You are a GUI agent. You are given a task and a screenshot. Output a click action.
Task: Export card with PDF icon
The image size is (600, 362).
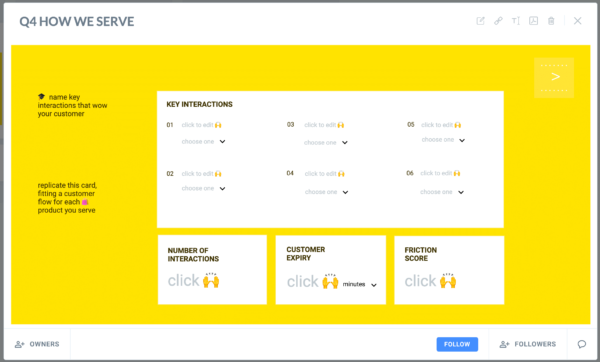[533, 21]
